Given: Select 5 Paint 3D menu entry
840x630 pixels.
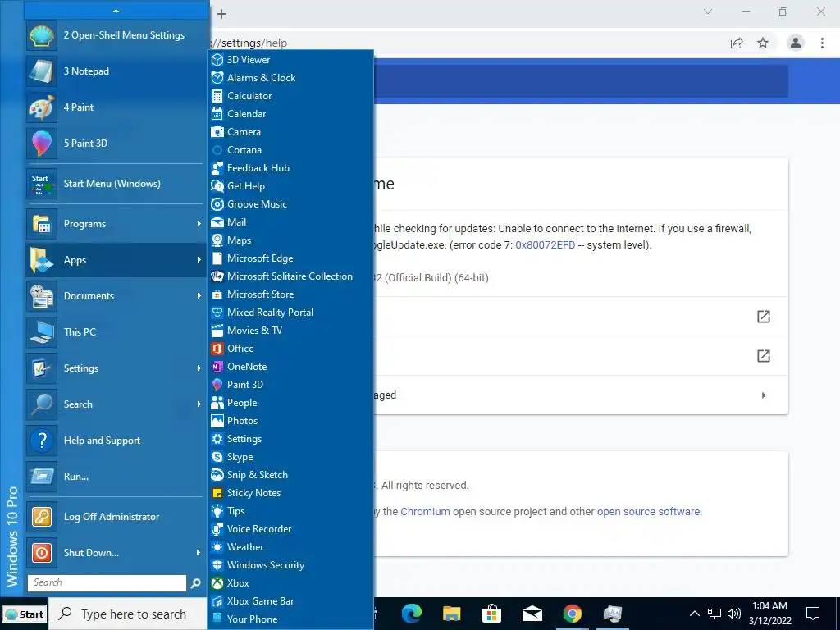Looking at the screenshot, I should point(116,143).
